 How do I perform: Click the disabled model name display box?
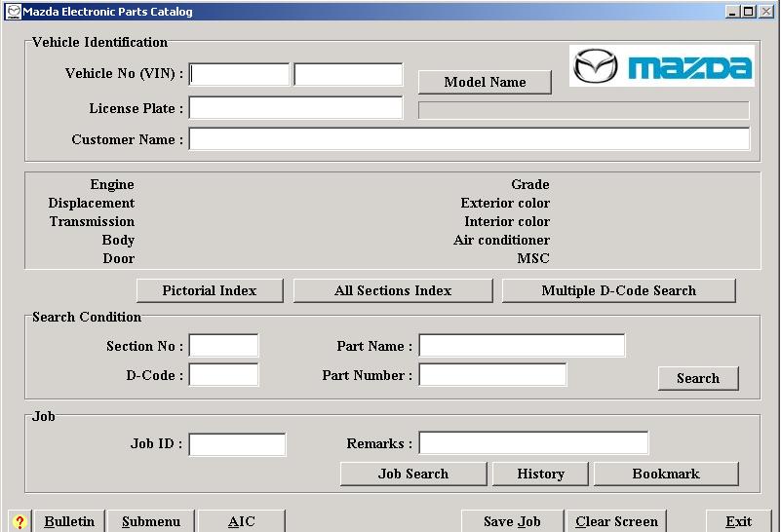tap(584, 110)
